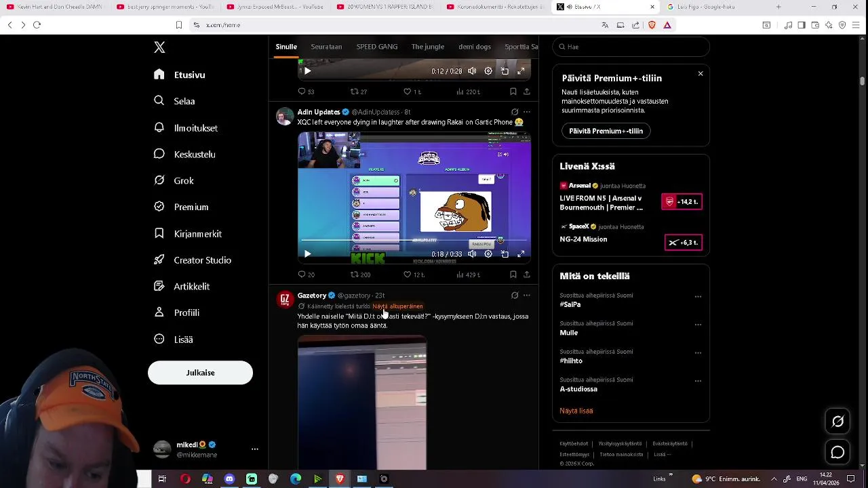Image resolution: width=868 pixels, height=488 pixels.
Task: Open the #SaiPa trending topic
Action: point(570,305)
